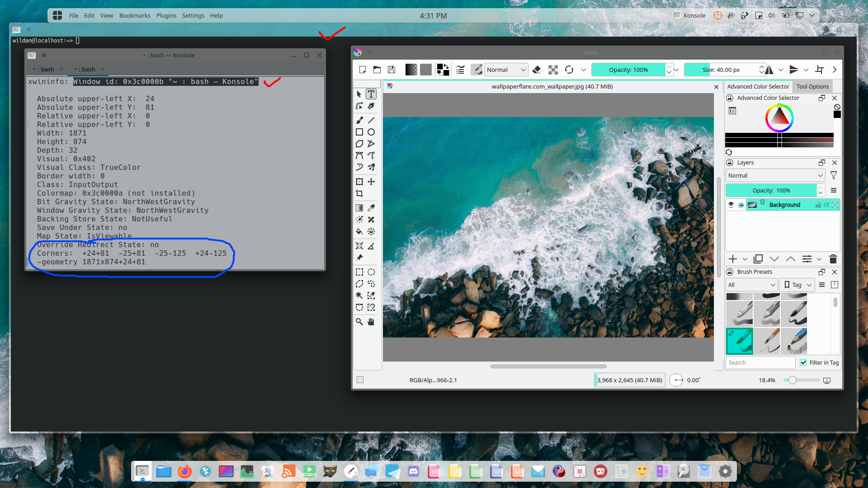Toggle Background layer visibility
868x488 pixels.
point(730,204)
